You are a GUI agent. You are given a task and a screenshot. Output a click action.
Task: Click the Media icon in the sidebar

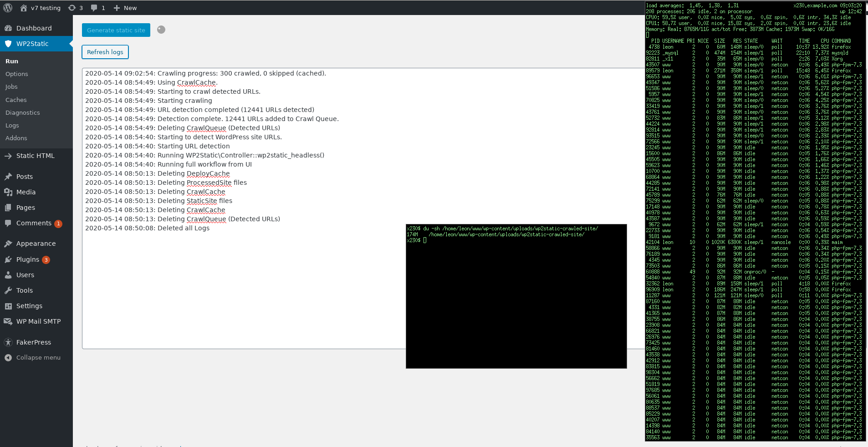(8, 192)
